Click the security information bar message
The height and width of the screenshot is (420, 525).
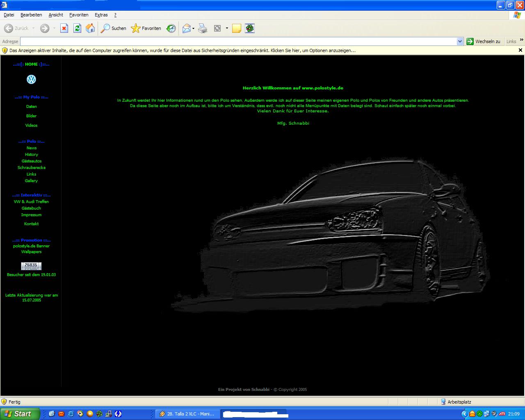[x=183, y=50]
